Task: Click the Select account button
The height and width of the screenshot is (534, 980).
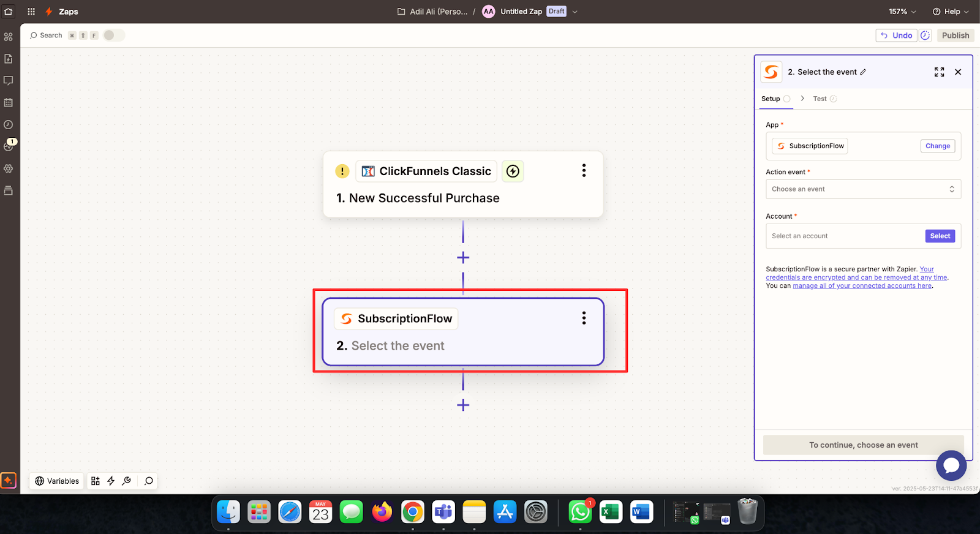Action: [x=940, y=236]
